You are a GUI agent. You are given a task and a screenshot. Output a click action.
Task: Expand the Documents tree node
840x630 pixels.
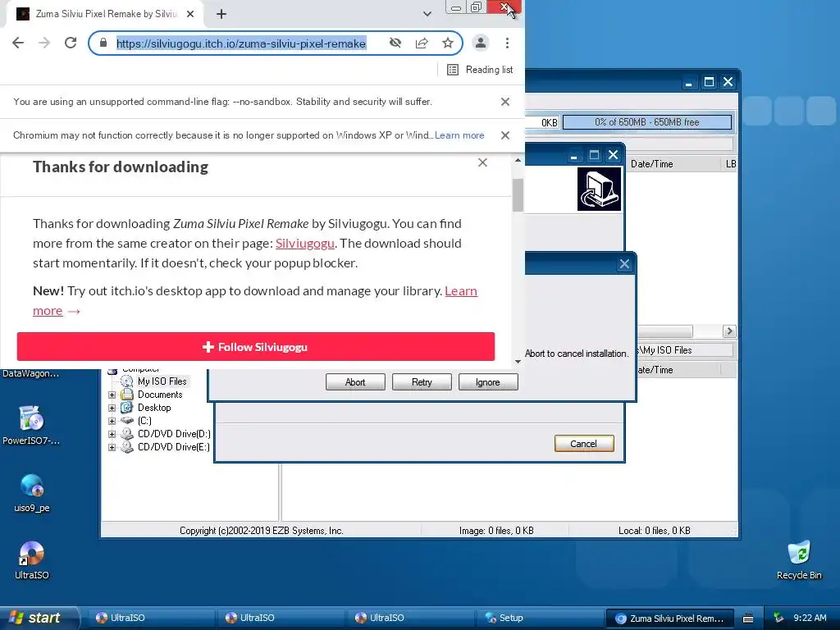coord(112,395)
